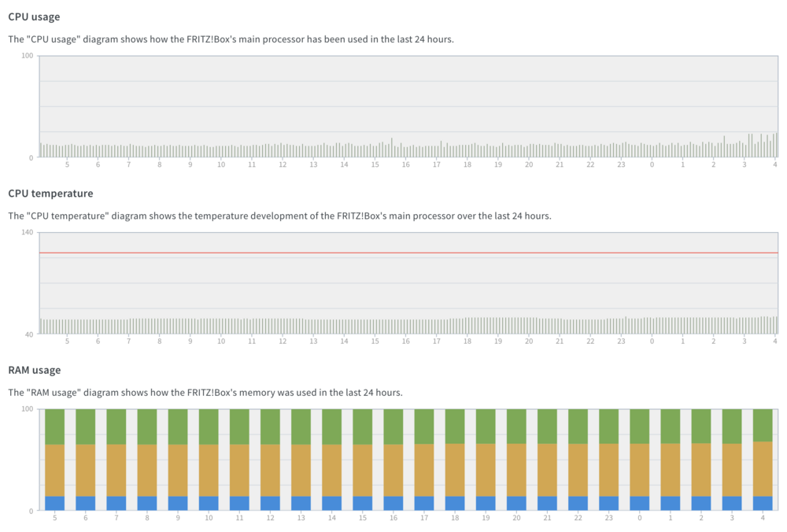Select the RAM usage bar for hour 0
Screen dimensions: 787x532
point(639,460)
